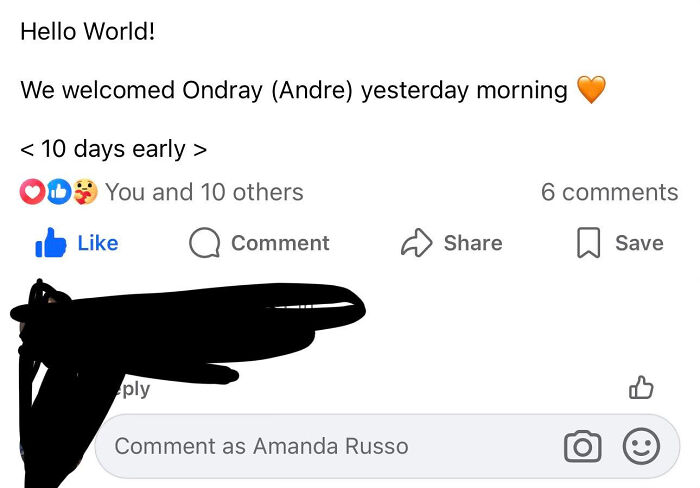Click the blue like reaction bubble
700x488 pixels.
click(x=59, y=192)
